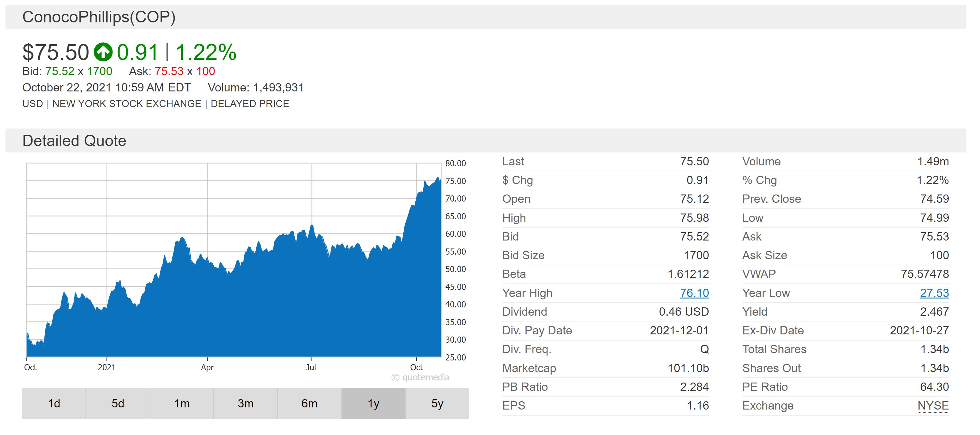Click the quotemedia copyright watermark
Viewport: 980px width, 435px height.
point(420,378)
